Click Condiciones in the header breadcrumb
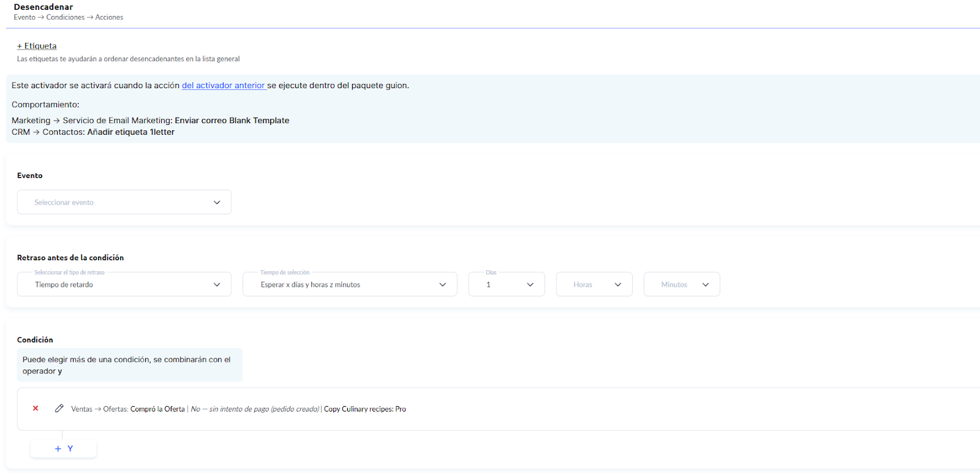The image size is (980, 474). [x=66, y=17]
